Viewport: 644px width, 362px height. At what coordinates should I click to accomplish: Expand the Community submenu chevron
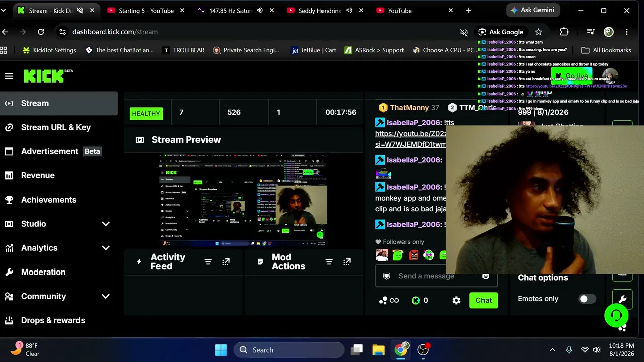(x=106, y=296)
